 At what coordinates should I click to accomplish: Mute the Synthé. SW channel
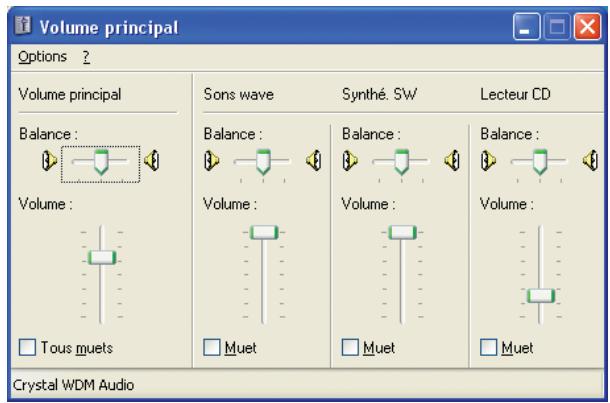pos(349,348)
